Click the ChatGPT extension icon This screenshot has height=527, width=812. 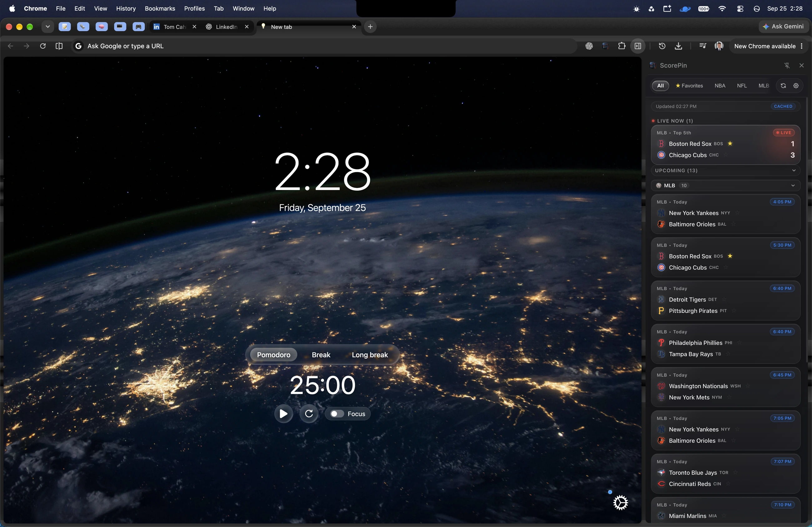pos(589,46)
